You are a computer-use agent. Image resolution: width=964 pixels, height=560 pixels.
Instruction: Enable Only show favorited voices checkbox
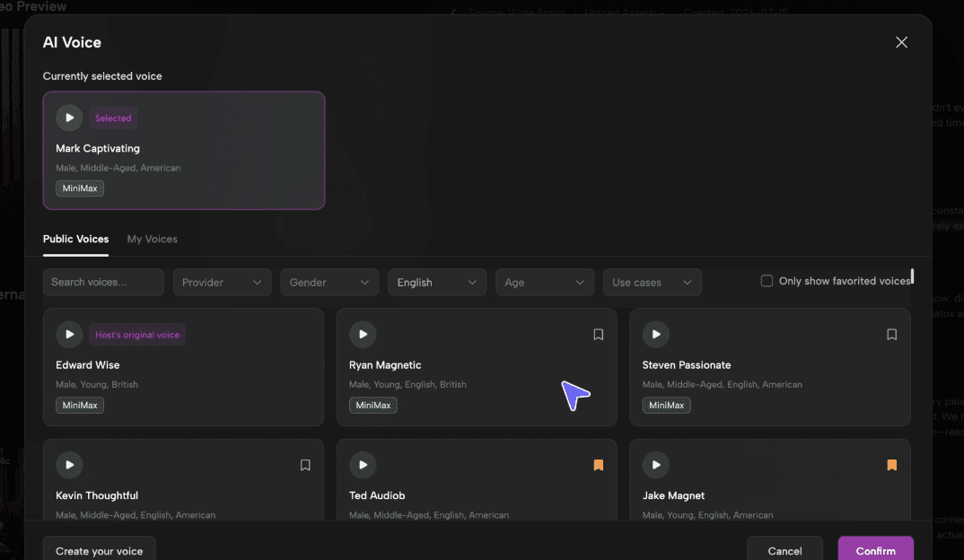[767, 281]
